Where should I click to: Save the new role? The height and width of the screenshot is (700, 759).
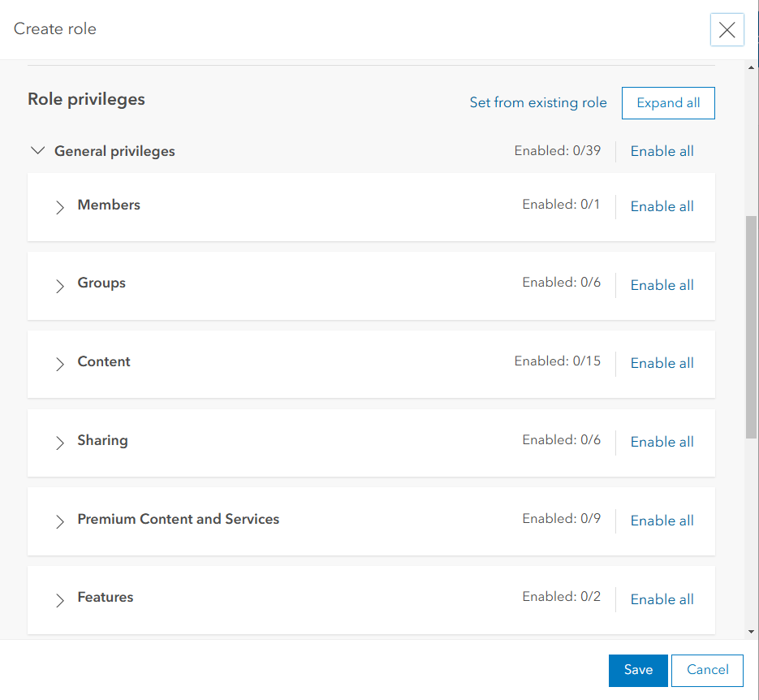pos(638,670)
